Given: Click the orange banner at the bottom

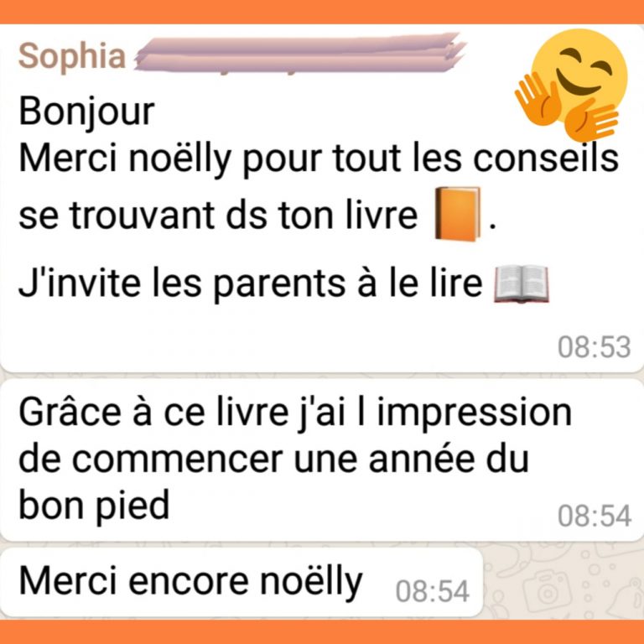Looking at the screenshot, I should (x=322, y=632).
